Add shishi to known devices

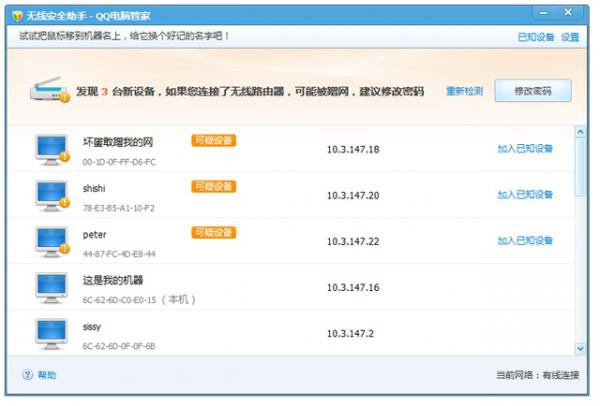[x=525, y=194]
